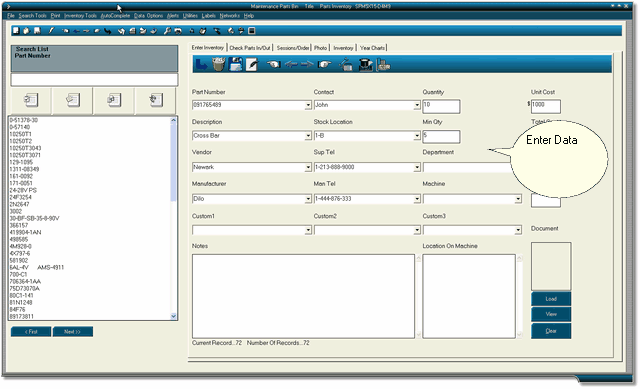Click the small floppy disk icon in main toolbar
The width and height of the screenshot is (640, 389).
[37, 31]
